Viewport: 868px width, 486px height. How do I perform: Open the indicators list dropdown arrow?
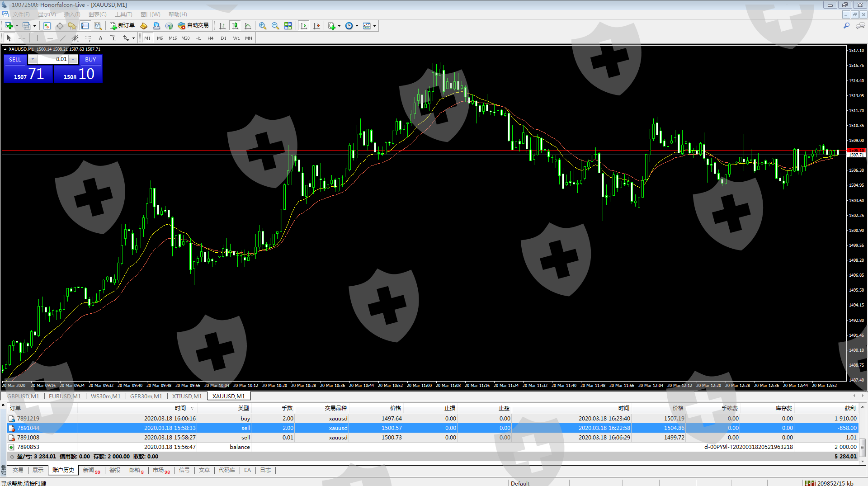coord(339,26)
